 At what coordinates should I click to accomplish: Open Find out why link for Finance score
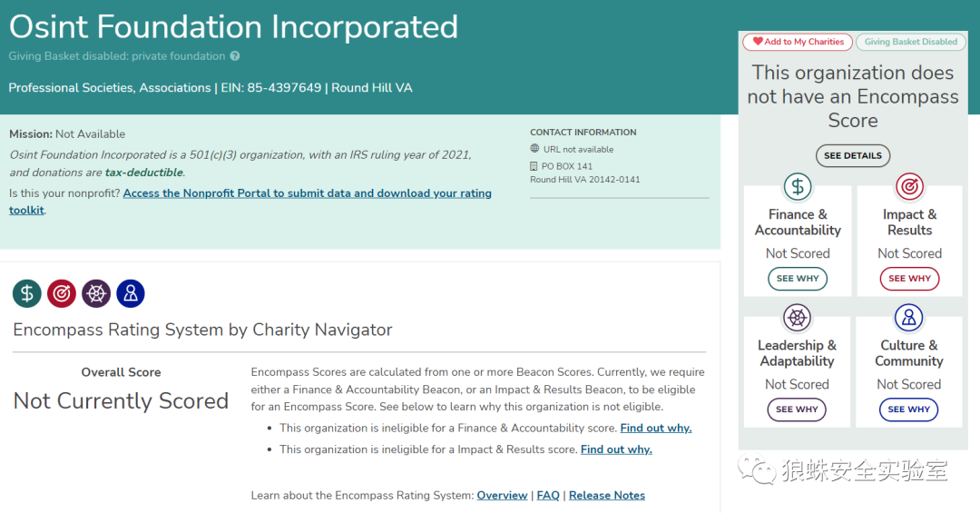tap(656, 428)
